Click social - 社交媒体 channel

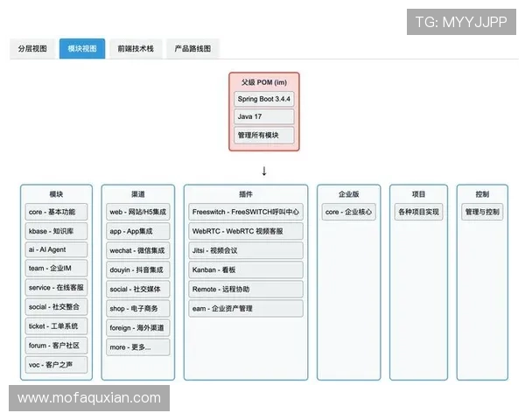(x=138, y=289)
